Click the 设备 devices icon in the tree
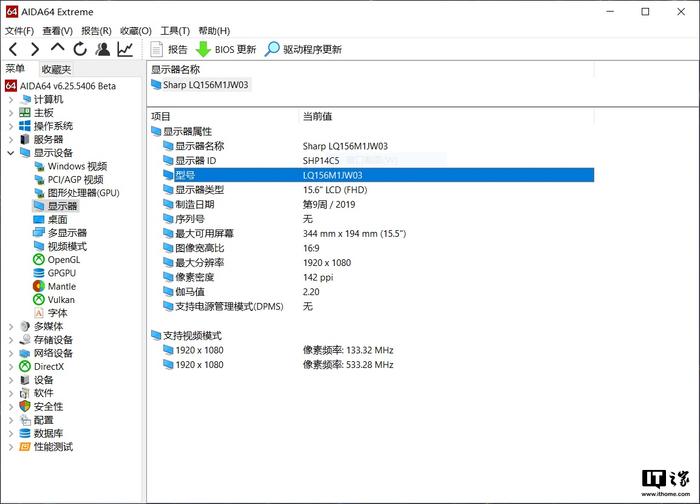 pyautogui.click(x=25, y=380)
